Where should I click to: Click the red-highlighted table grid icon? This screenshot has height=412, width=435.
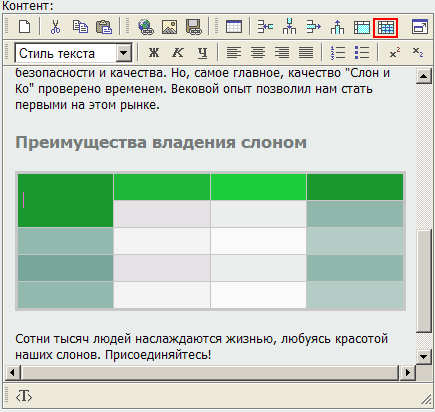(386, 27)
